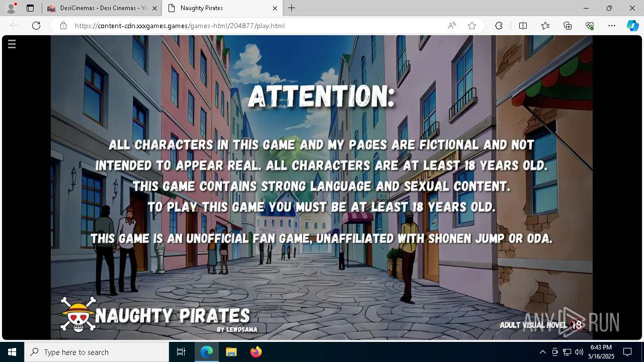This screenshot has width=644, height=362.
Task: Select the Naughty Pirates tab
Action: pos(223,8)
